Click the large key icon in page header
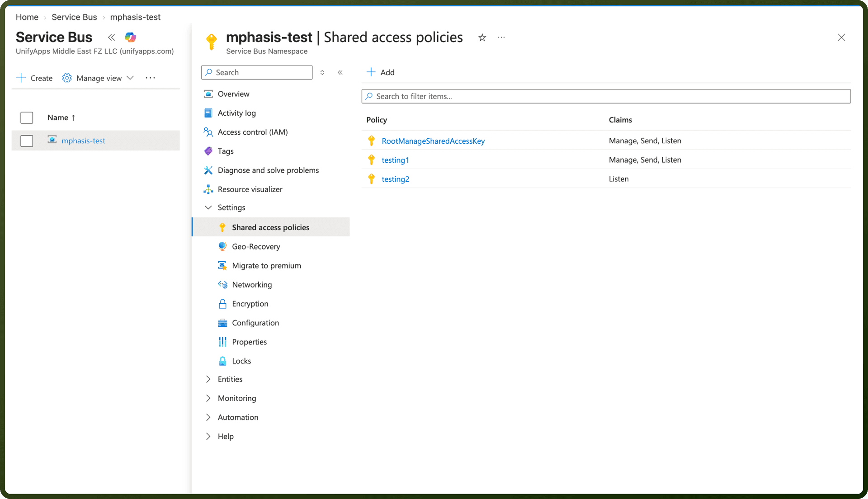The width and height of the screenshot is (868, 499). tap(211, 42)
